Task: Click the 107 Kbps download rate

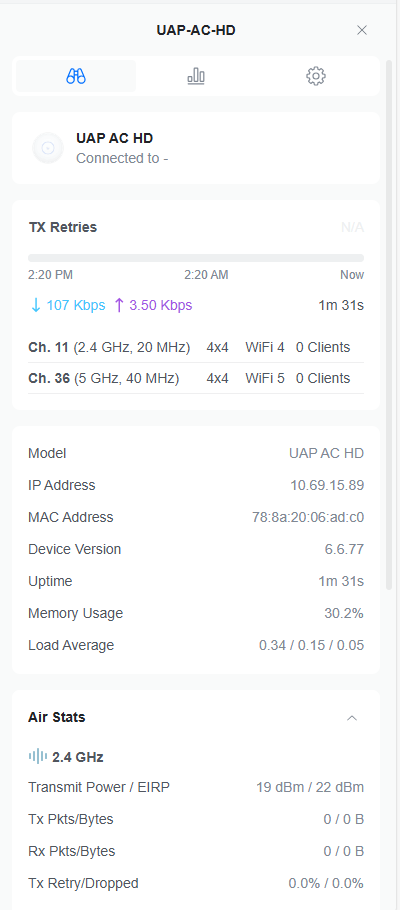Action: 75,305
